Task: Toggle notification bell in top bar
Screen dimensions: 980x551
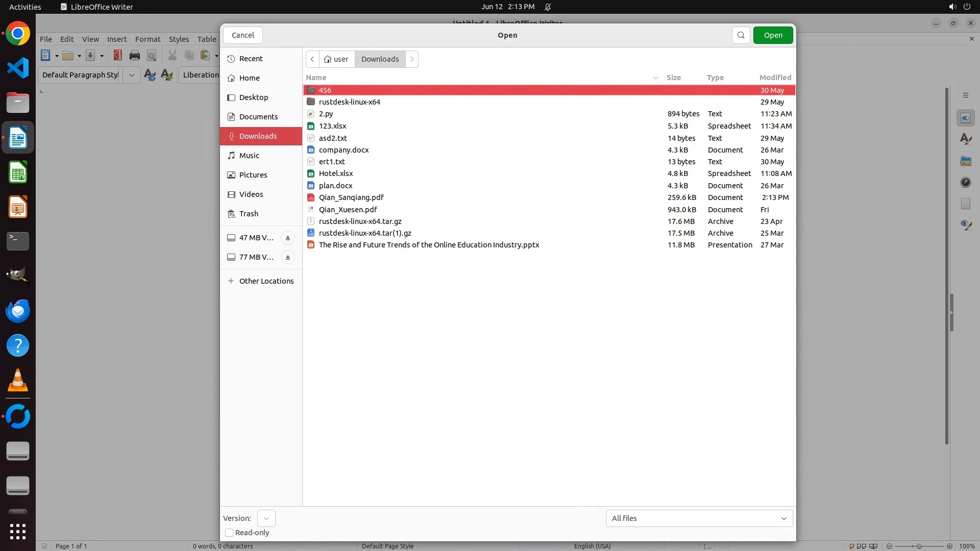Action: pos(548,7)
